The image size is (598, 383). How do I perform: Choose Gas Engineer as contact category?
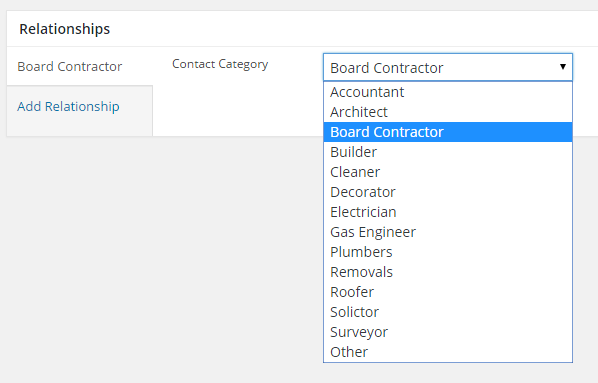[x=448, y=232]
